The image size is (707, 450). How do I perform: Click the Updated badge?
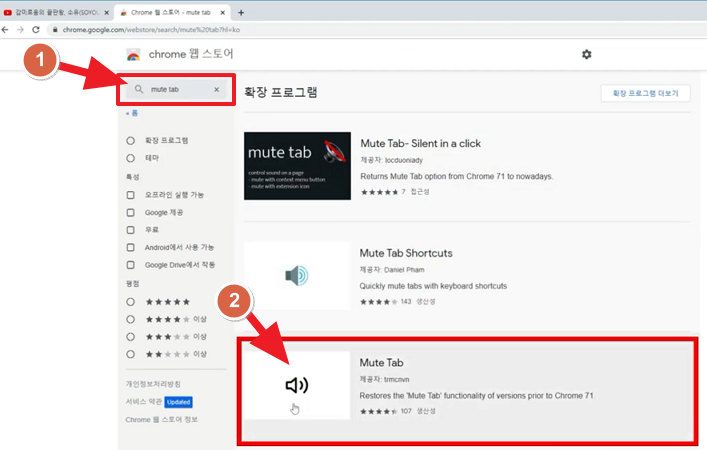pyautogui.click(x=178, y=402)
